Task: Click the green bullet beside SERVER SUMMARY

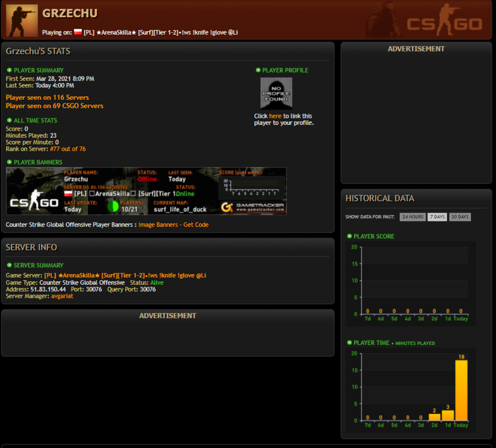Action: click(x=9, y=265)
